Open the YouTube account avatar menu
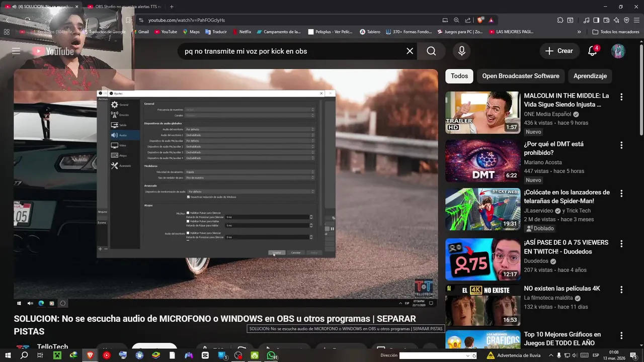 pyautogui.click(x=618, y=51)
